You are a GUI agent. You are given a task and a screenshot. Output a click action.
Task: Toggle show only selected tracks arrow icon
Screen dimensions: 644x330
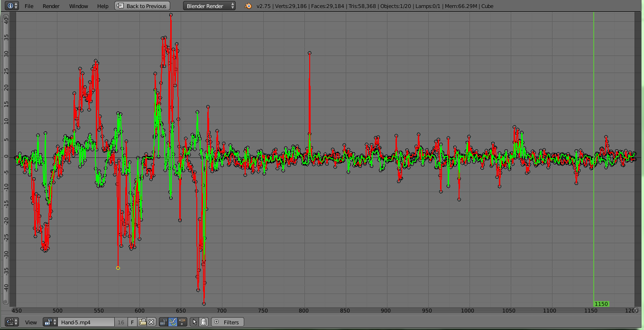(194, 322)
